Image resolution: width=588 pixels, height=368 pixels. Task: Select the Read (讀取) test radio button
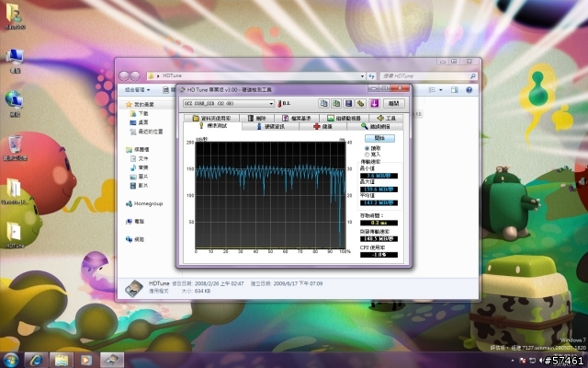(367, 148)
